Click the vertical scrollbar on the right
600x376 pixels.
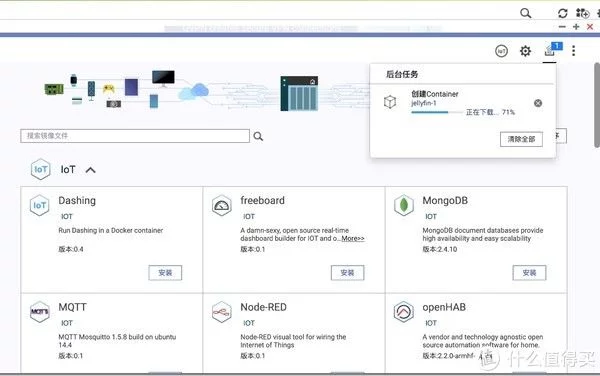tap(597, 105)
